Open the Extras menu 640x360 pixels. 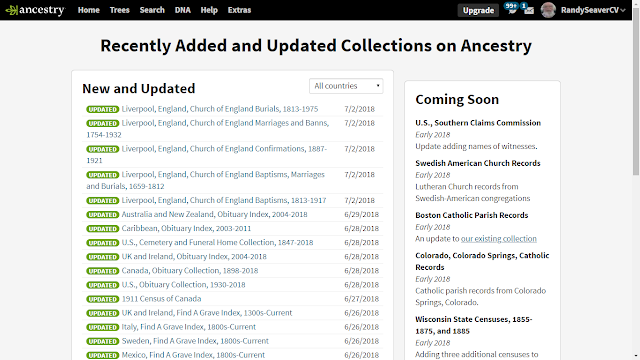239,10
